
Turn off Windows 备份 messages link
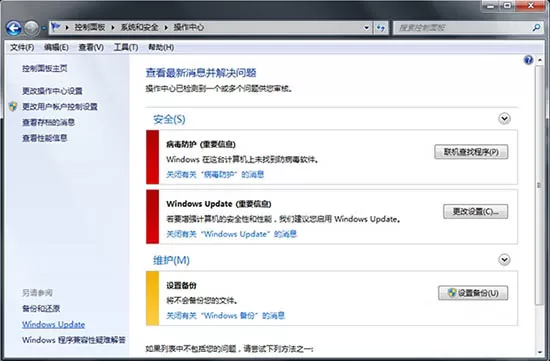pos(226,316)
